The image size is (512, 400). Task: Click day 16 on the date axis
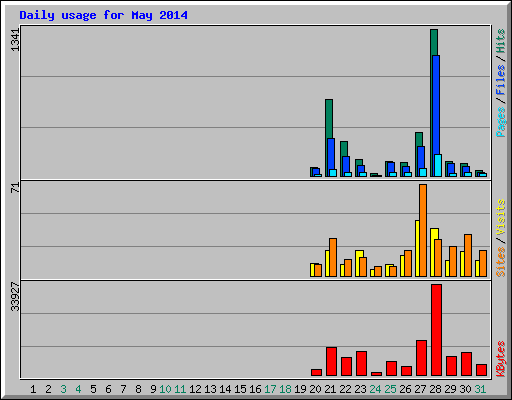click(255, 389)
